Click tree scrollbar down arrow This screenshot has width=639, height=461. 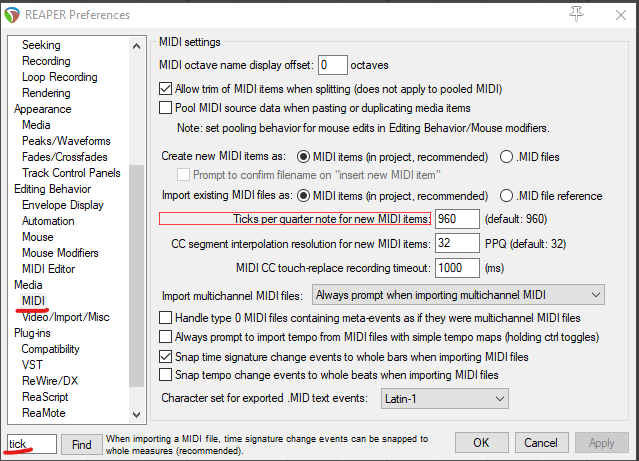tap(137, 415)
